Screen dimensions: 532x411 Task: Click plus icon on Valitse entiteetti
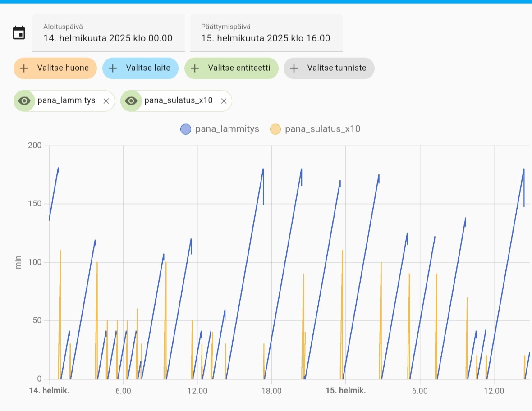(195, 68)
